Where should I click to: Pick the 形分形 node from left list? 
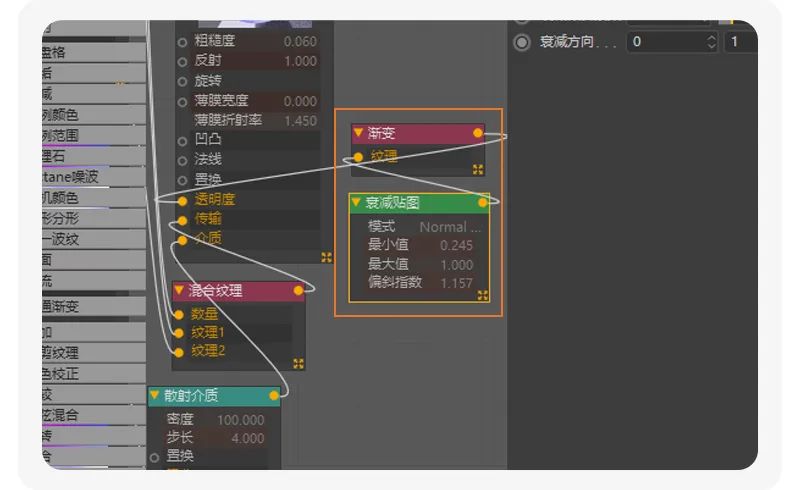tap(94, 219)
